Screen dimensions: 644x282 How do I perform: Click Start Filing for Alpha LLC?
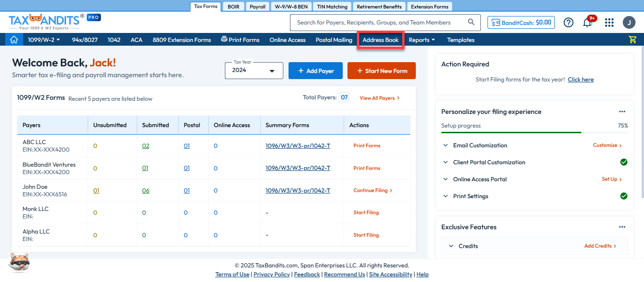tap(366, 235)
